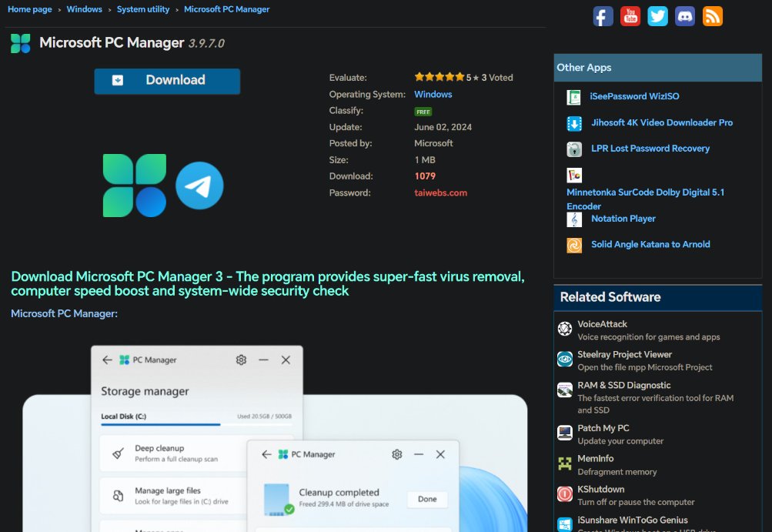Click the download arrow icon on the Download button

point(118,80)
